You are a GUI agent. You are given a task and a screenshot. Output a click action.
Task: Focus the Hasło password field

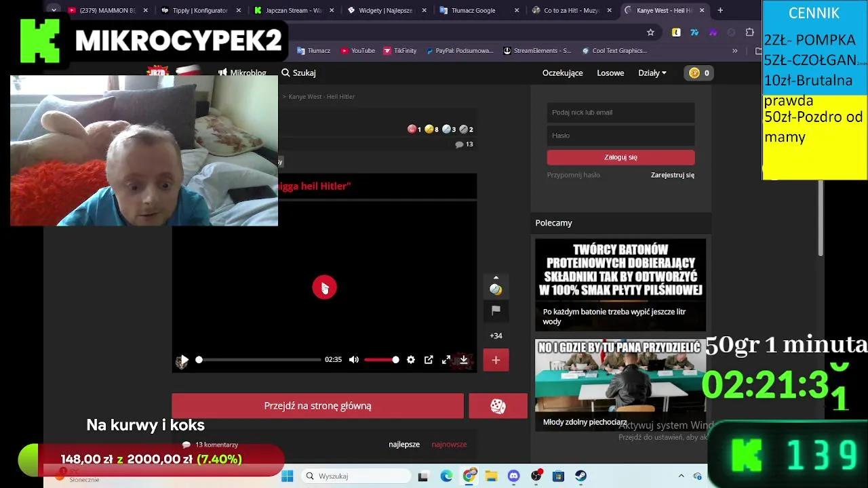[x=620, y=136]
